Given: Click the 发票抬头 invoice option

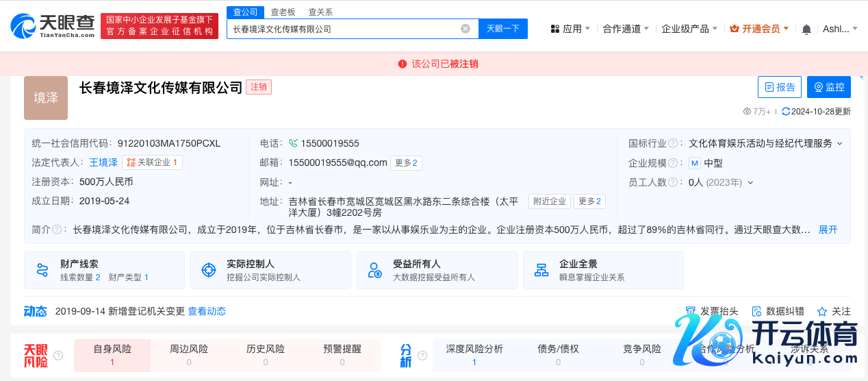Looking at the screenshot, I should coord(712,311).
